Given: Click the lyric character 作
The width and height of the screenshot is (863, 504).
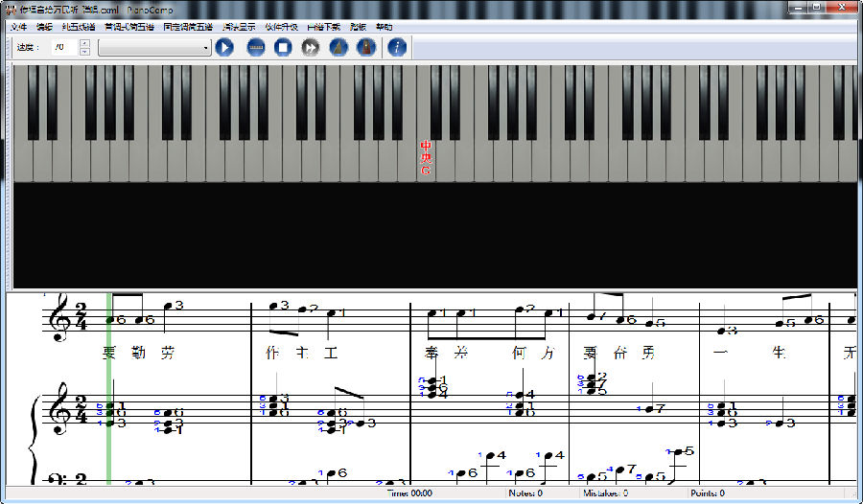Looking at the screenshot, I should pos(272,353).
